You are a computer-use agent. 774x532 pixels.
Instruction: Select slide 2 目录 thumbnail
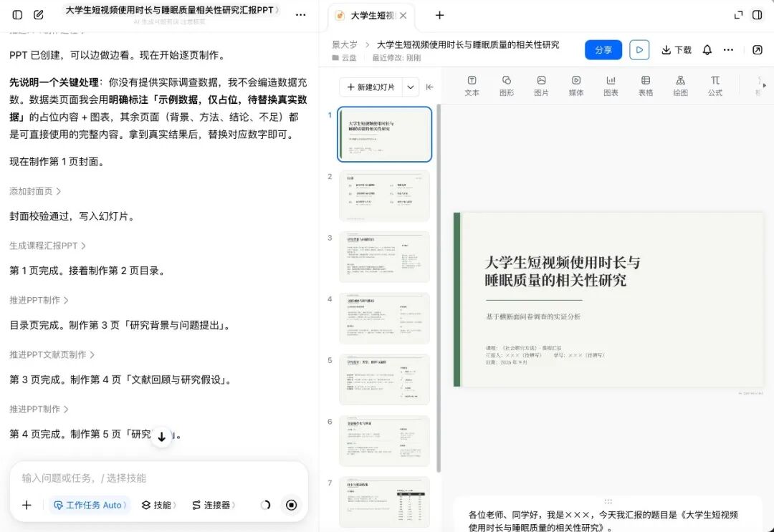point(384,195)
